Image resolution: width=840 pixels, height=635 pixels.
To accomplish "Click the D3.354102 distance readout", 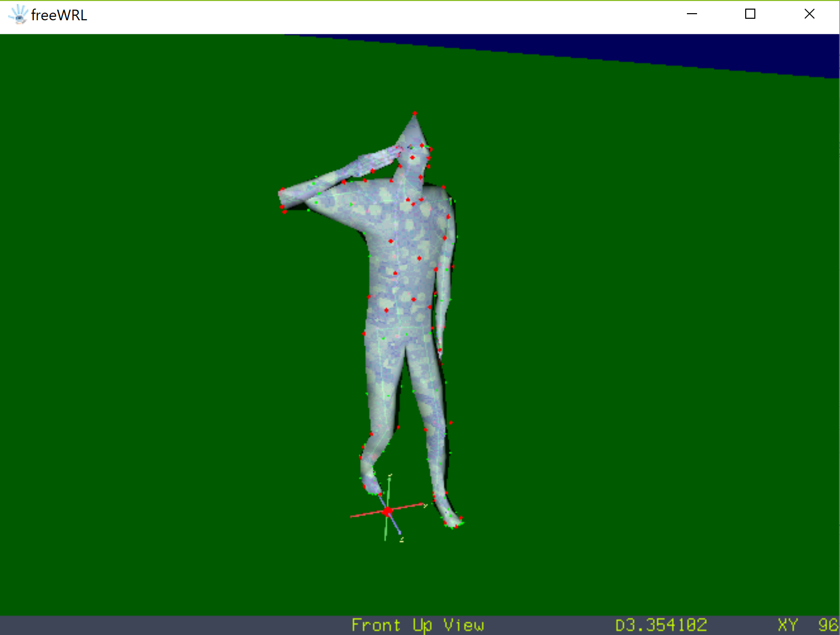I will [661, 625].
